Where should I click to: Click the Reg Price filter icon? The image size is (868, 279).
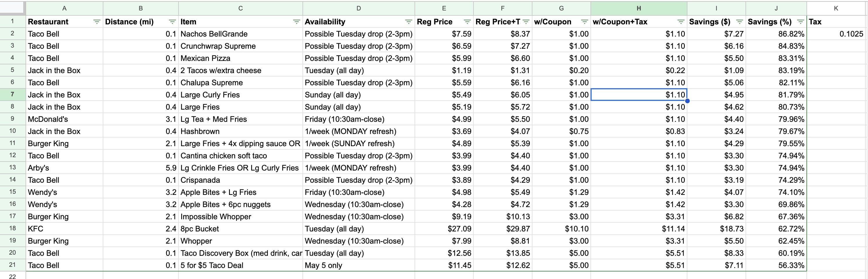(x=467, y=22)
